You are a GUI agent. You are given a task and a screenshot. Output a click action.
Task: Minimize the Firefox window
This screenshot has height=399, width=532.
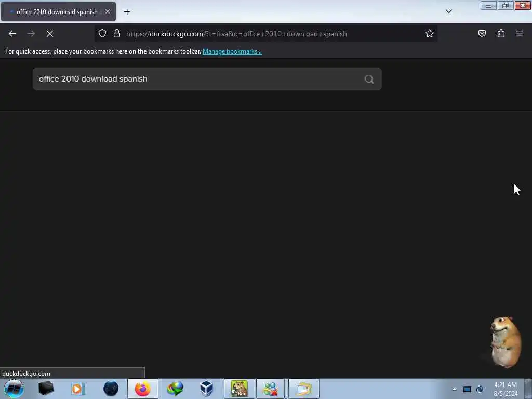pyautogui.click(x=488, y=6)
